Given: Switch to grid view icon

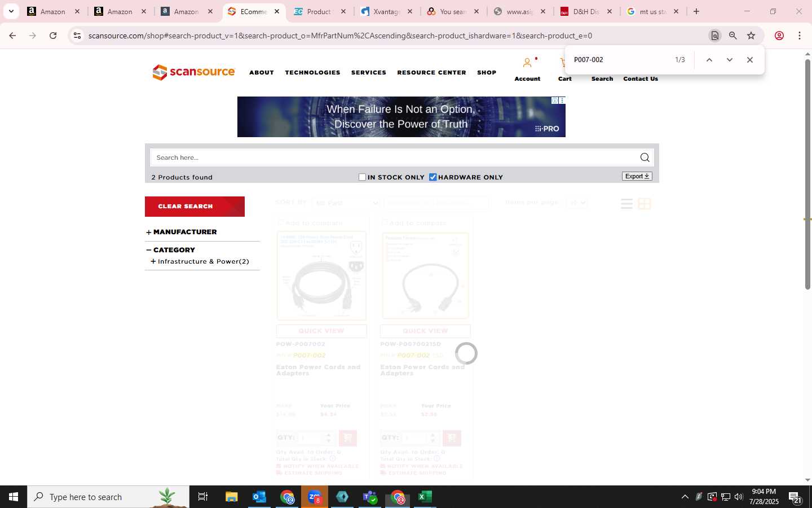Looking at the screenshot, I should [645, 204].
